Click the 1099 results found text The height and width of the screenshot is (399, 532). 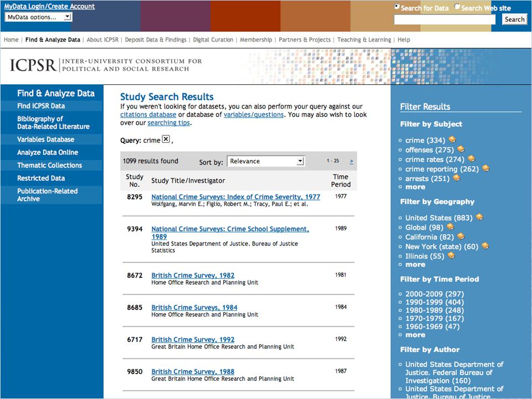click(150, 161)
